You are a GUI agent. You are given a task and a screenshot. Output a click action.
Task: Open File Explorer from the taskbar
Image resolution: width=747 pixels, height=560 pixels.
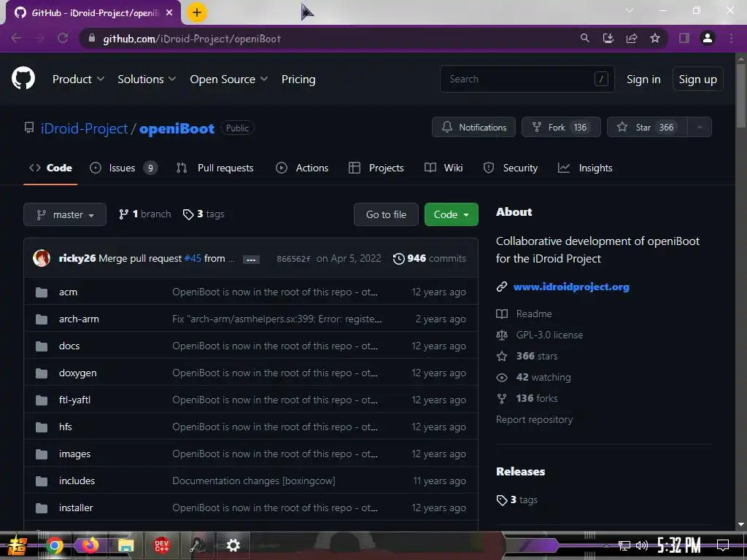(125, 545)
